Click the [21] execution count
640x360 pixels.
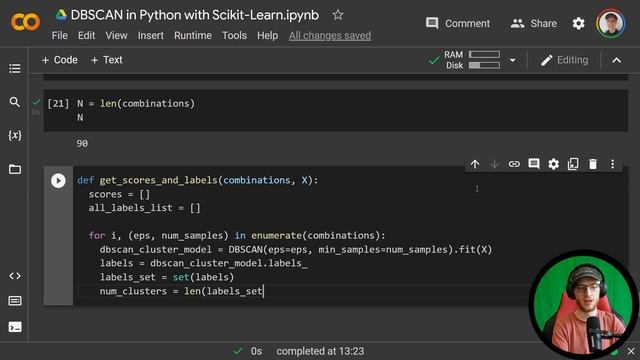(x=58, y=104)
